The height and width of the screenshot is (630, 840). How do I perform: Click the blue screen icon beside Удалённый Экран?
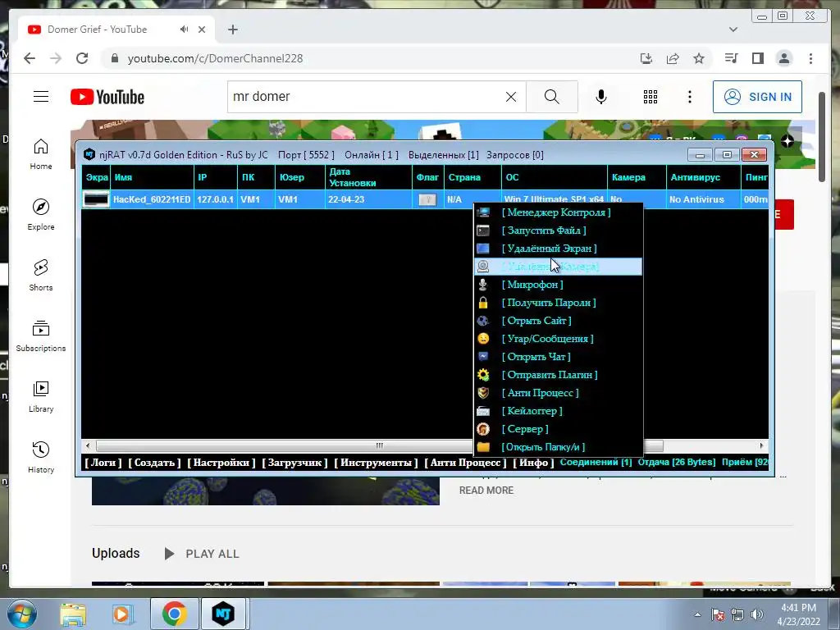[483, 249]
